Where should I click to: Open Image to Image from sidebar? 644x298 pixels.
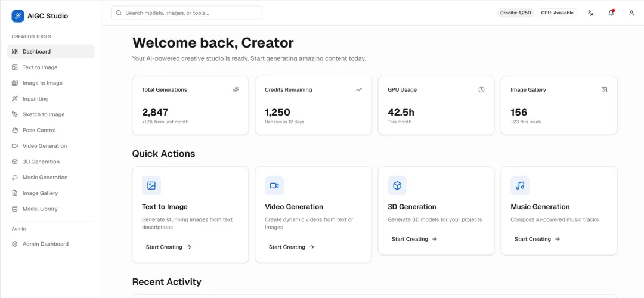(x=51, y=83)
